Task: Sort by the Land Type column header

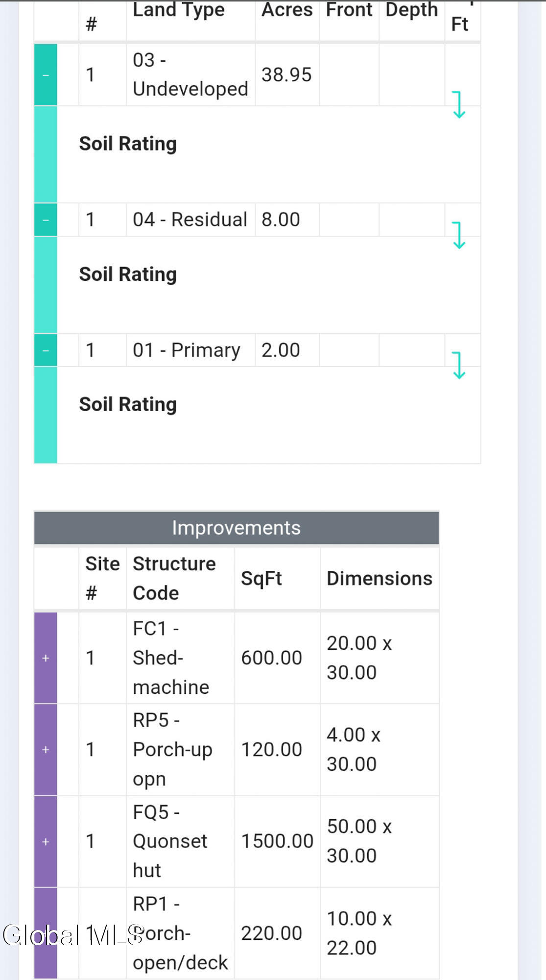Action: tap(179, 10)
